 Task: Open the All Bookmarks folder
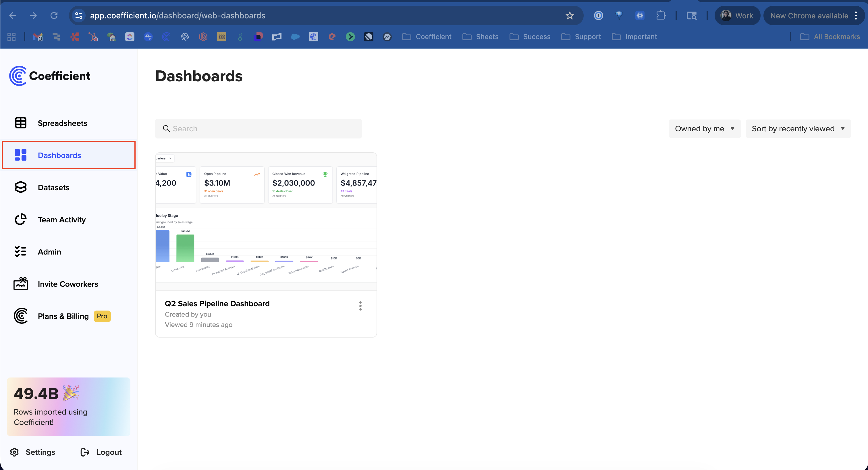[830, 37]
